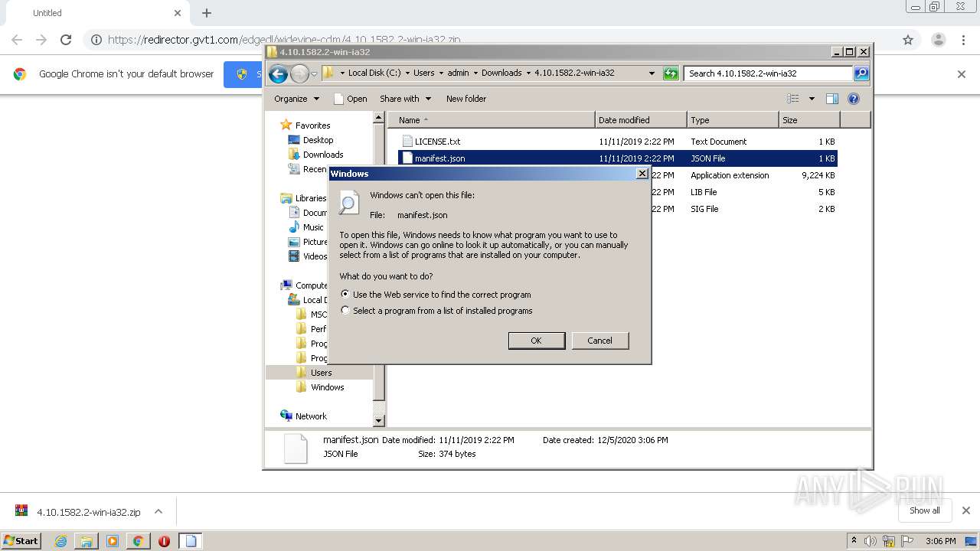This screenshot has height=551, width=980.
Task: Click Cancel in the Windows dialog
Action: pos(600,341)
